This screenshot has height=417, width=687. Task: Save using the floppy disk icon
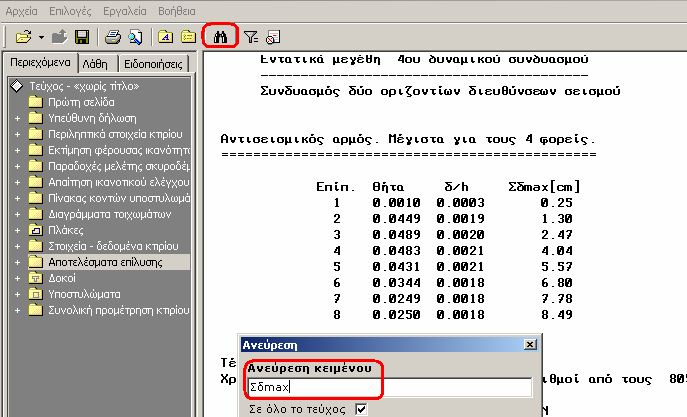(x=82, y=37)
